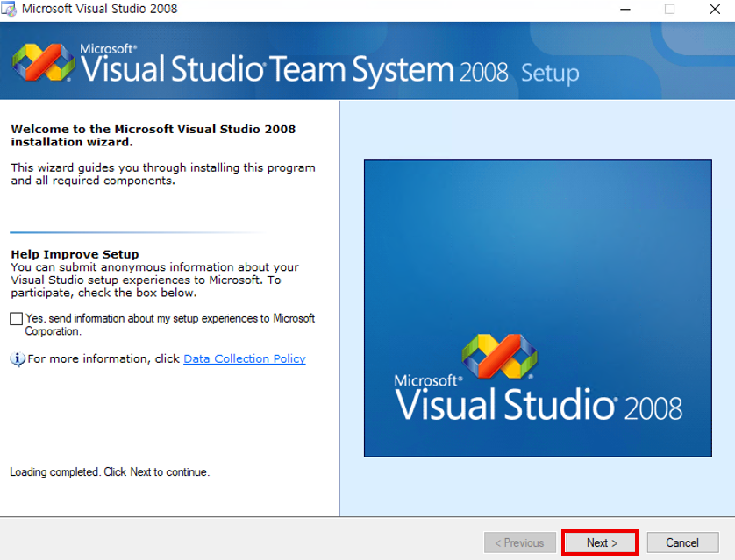This screenshot has height=560, width=735.
Task: Click the Help Improve Setup heading
Action: click(75, 254)
